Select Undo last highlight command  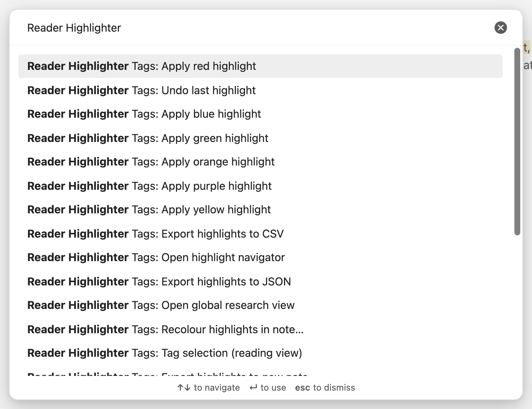coord(260,90)
